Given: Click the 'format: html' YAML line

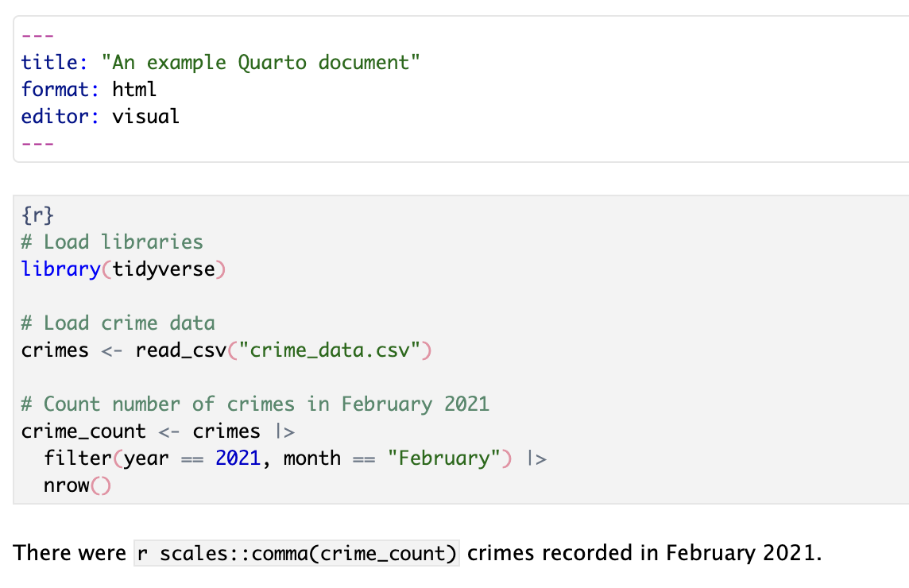Looking at the screenshot, I should [89, 89].
